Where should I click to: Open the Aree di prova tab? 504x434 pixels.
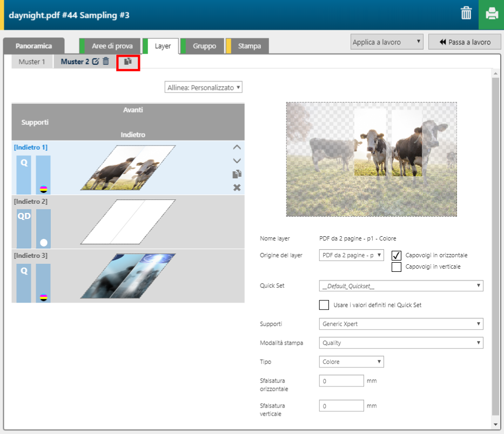coord(112,46)
